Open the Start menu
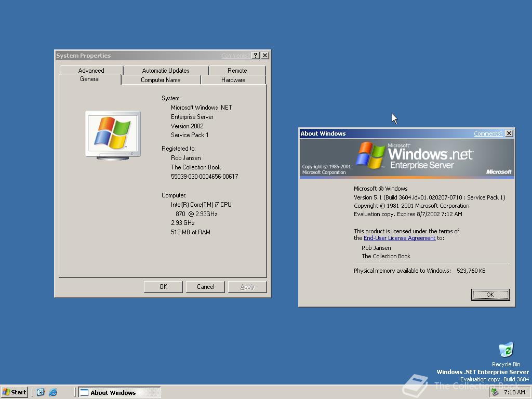 (14, 392)
